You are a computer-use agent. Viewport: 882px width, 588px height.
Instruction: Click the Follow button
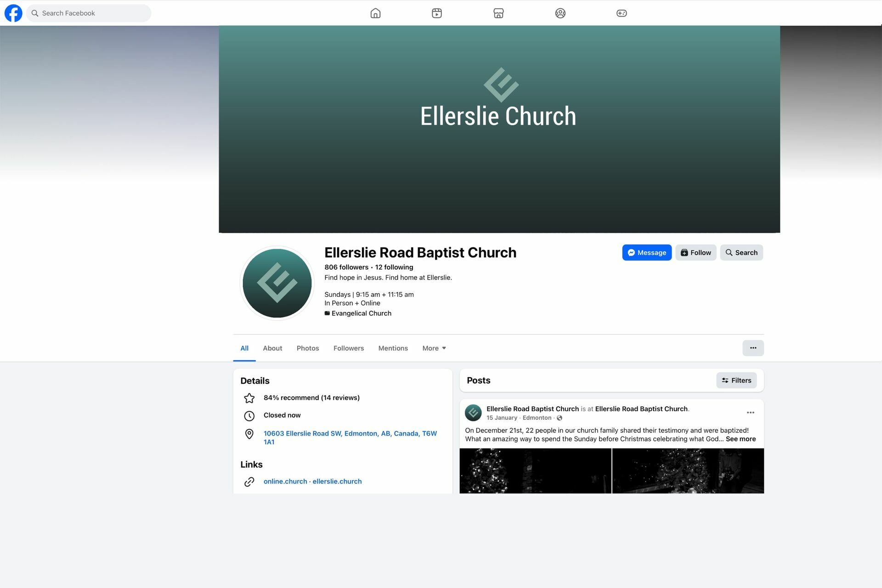[x=695, y=253]
